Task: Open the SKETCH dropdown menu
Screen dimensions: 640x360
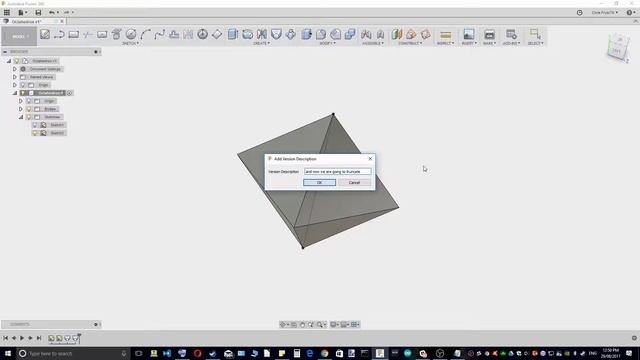Action: click(x=131, y=43)
